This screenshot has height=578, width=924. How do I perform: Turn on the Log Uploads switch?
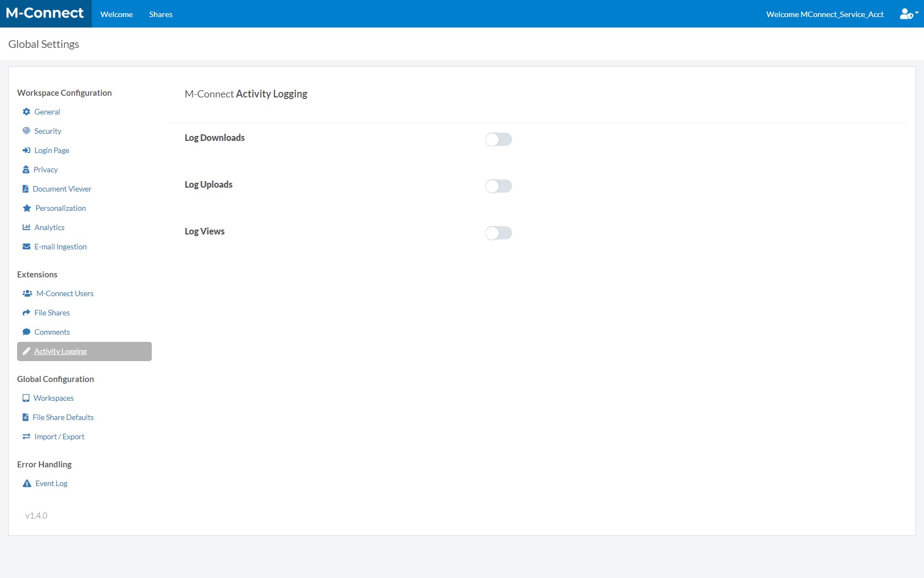point(499,186)
